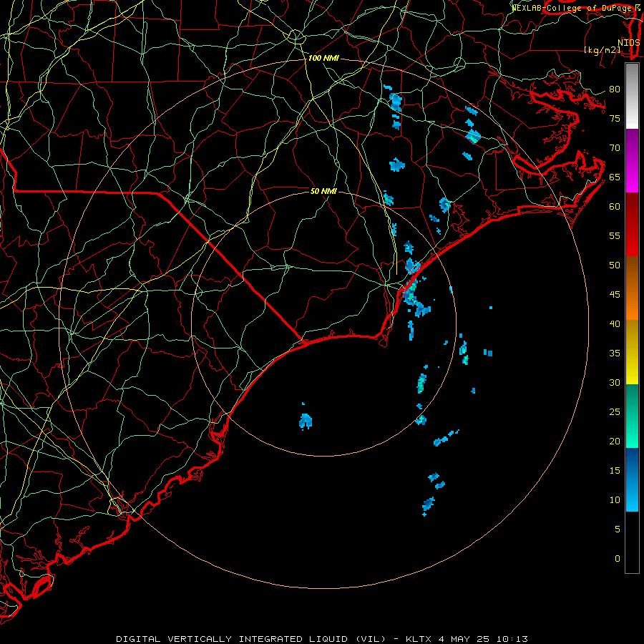
Task: Click the green segment of the color bar
Action: coord(632,416)
